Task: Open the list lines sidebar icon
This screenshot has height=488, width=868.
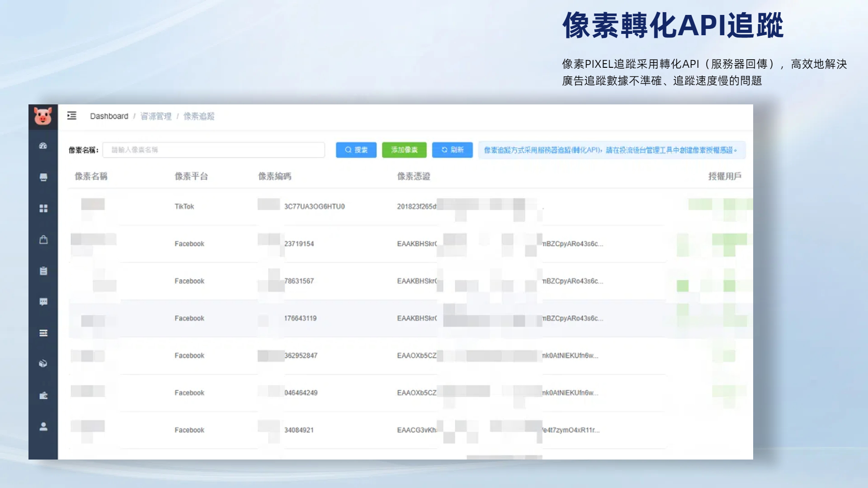Action: tap(43, 333)
